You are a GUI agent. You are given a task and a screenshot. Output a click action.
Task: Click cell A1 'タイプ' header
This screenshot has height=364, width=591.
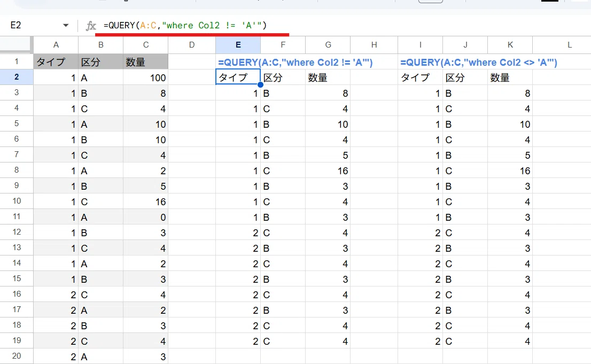point(56,61)
